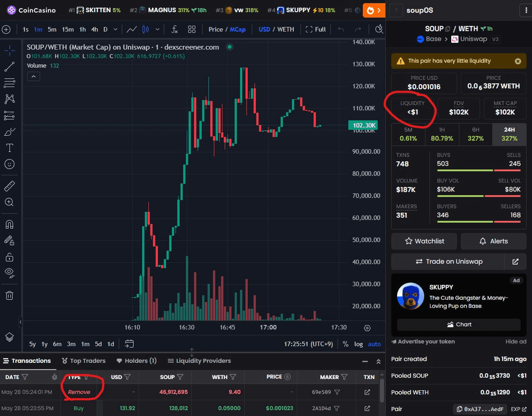Select the line chart style icon
This screenshot has height=416, width=532.
[x=132, y=29]
